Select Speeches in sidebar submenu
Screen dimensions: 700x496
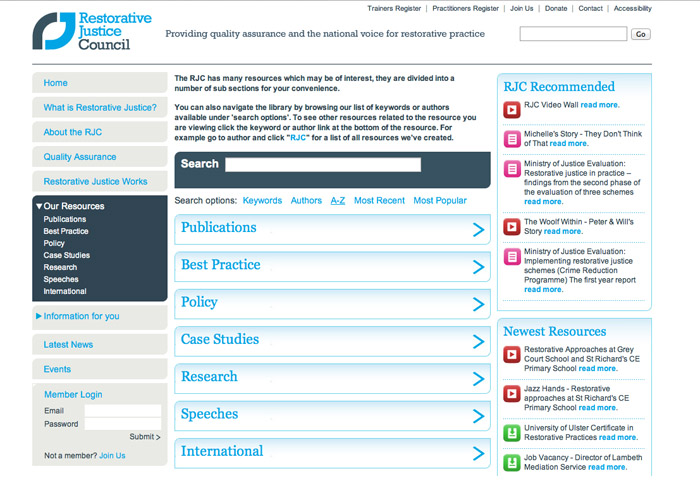tap(61, 279)
